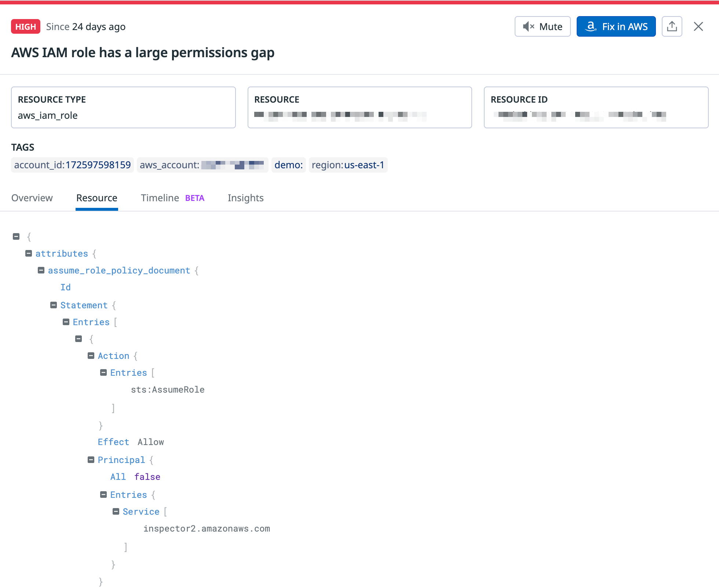Open Fix in AWS button
Image resolution: width=719 pixels, height=588 pixels.
pos(616,26)
